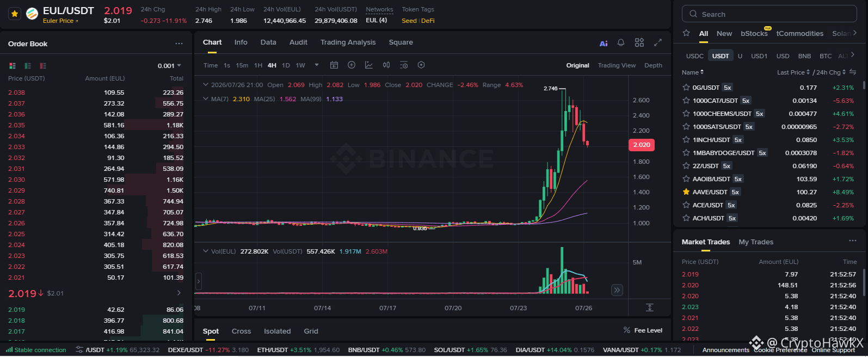
Task: Click Stable connection status indicator
Action: click(36, 350)
